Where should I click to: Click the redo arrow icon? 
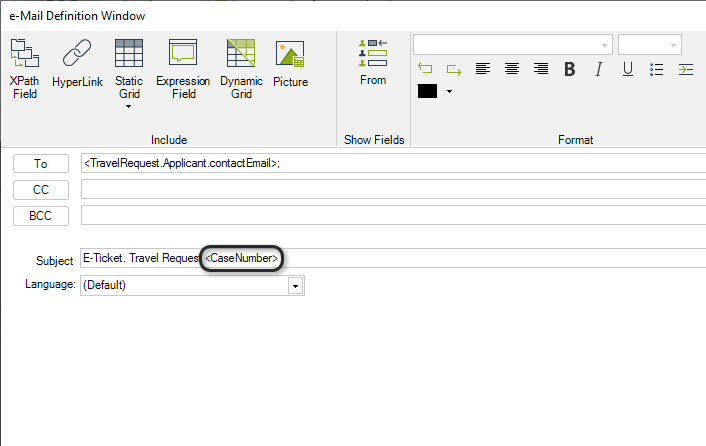[453, 69]
